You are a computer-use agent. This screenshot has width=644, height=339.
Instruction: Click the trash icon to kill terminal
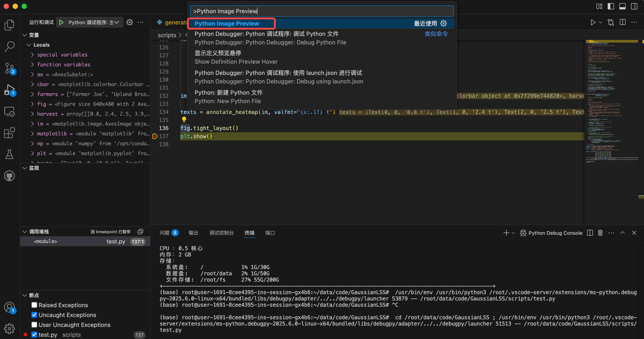coord(600,233)
